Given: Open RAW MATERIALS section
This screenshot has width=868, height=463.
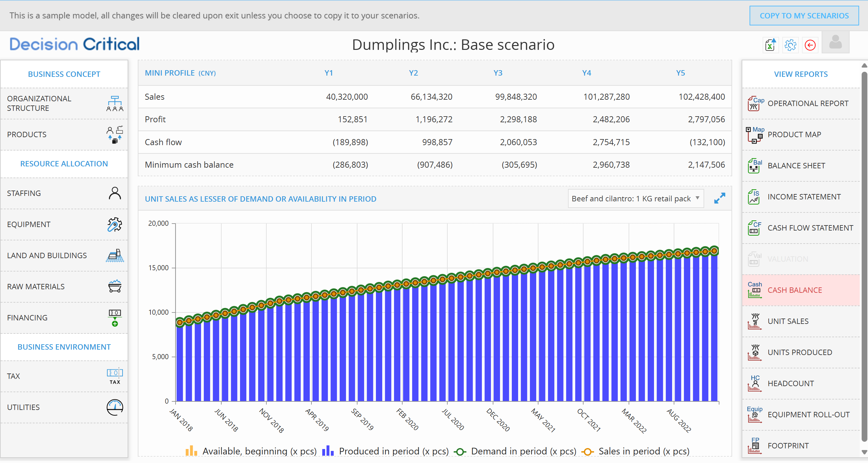Looking at the screenshot, I should 64,286.
